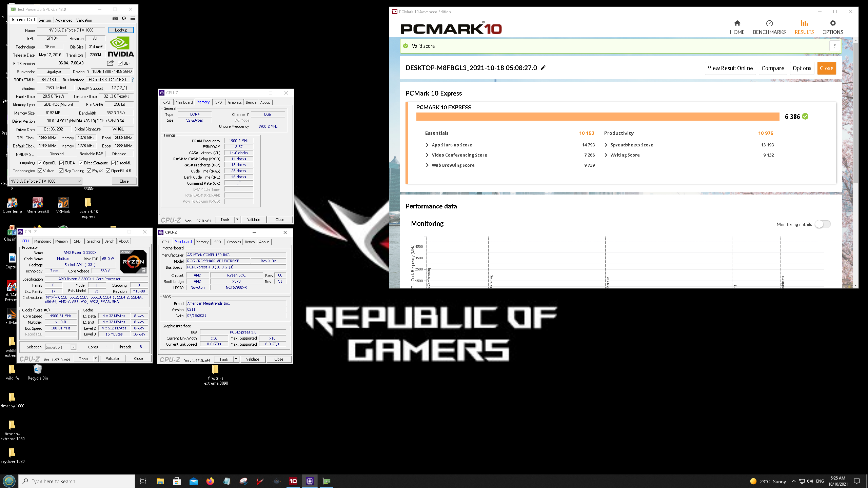Open Microsoft Store from taskbar

coord(177,481)
